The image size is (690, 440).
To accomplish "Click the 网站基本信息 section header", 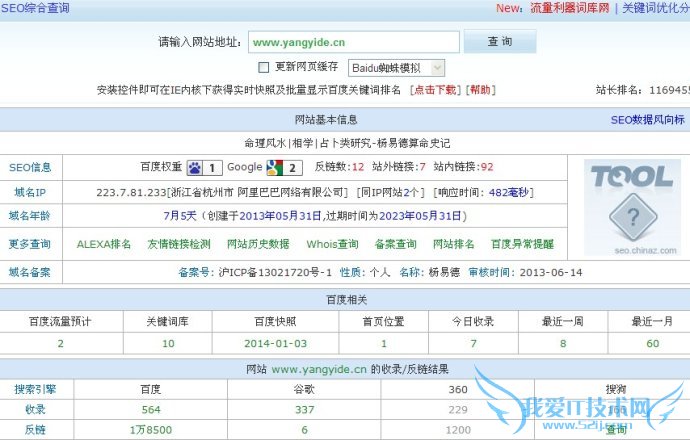I will (326, 120).
